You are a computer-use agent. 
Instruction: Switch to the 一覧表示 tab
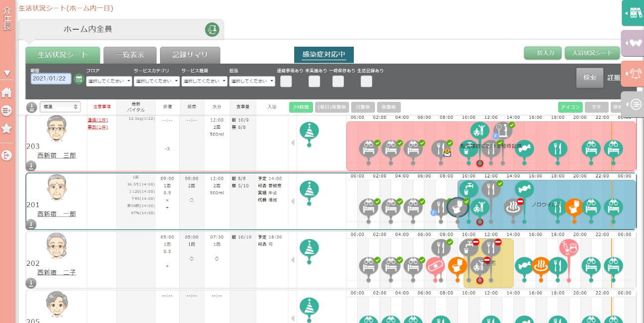click(x=130, y=55)
